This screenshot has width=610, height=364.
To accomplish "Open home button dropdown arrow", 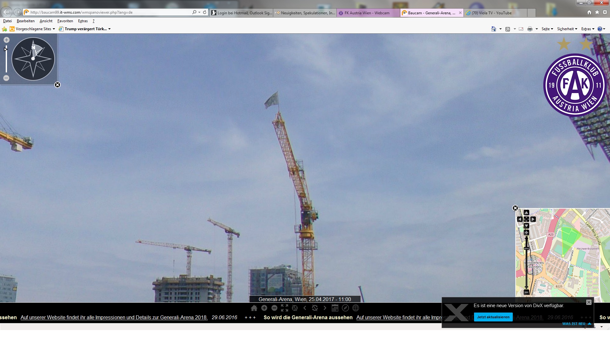I will click(x=500, y=29).
